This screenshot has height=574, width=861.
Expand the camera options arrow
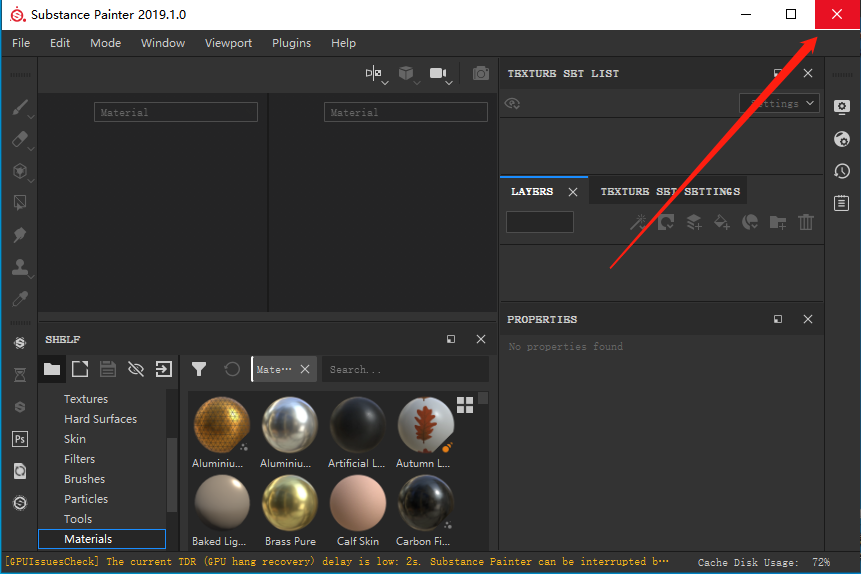(x=449, y=83)
